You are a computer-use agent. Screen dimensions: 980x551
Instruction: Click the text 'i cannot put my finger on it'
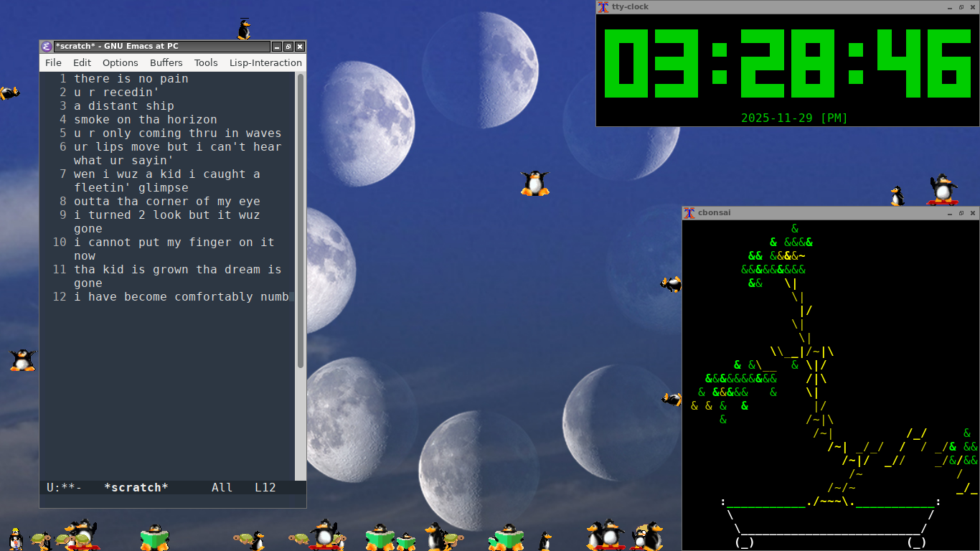[x=174, y=242]
